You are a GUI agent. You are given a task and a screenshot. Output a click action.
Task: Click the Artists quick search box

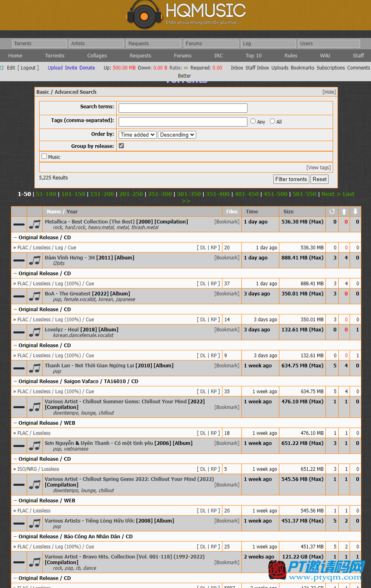[96, 44]
